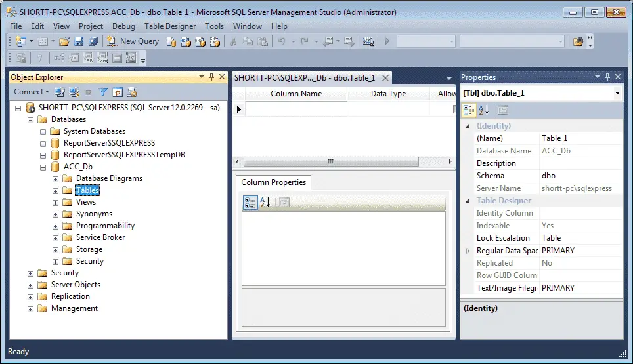Viewport: 633px width, 364px height.
Task: Click the Copy toolbar icon
Action: point(248,41)
